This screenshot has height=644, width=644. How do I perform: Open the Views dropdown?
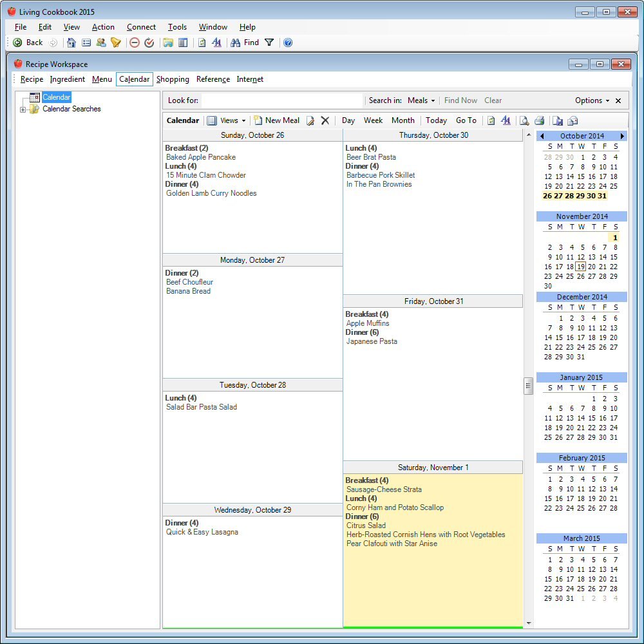(227, 120)
